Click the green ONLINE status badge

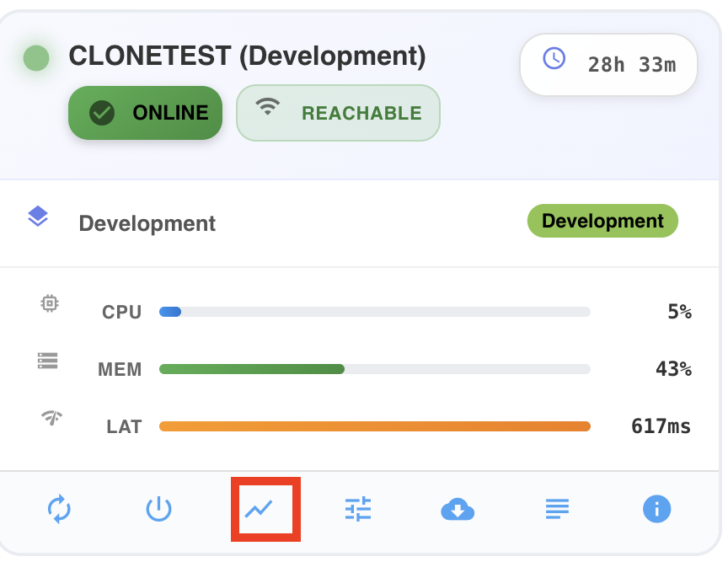click(x=145, y=113)
